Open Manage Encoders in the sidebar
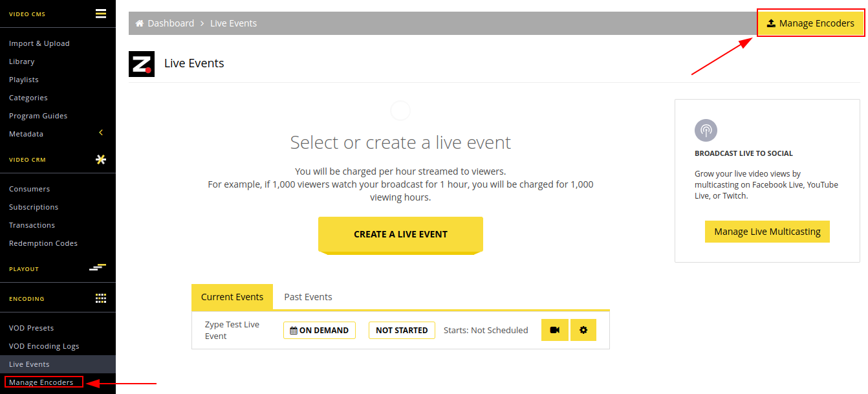 click(41, 382)
